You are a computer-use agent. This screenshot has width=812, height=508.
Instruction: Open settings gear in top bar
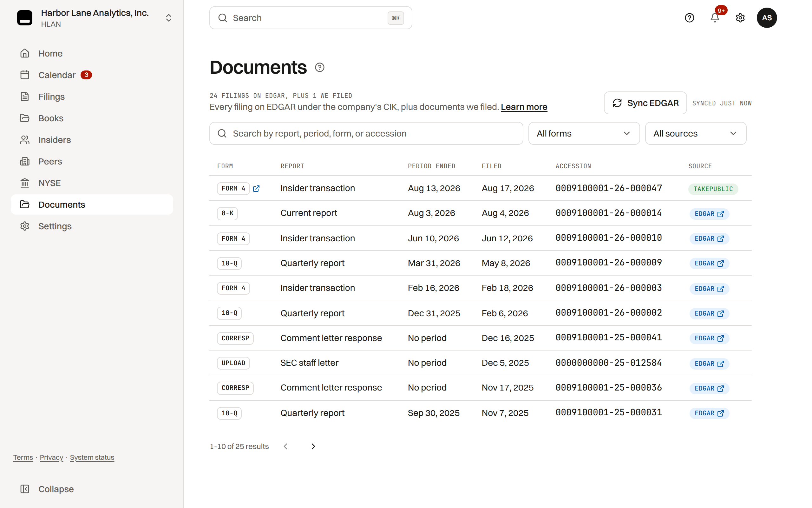pos(740,18)
